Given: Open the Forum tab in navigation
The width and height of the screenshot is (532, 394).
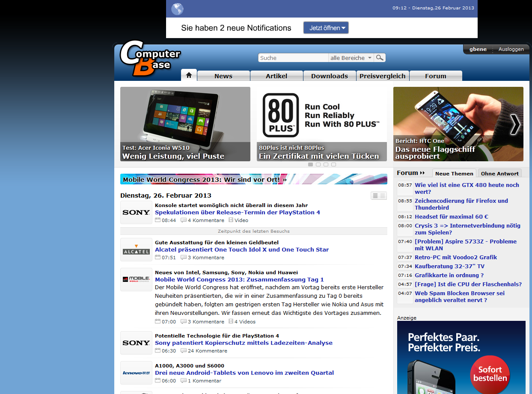Looking at the screenshot, I should pos(436,76).
